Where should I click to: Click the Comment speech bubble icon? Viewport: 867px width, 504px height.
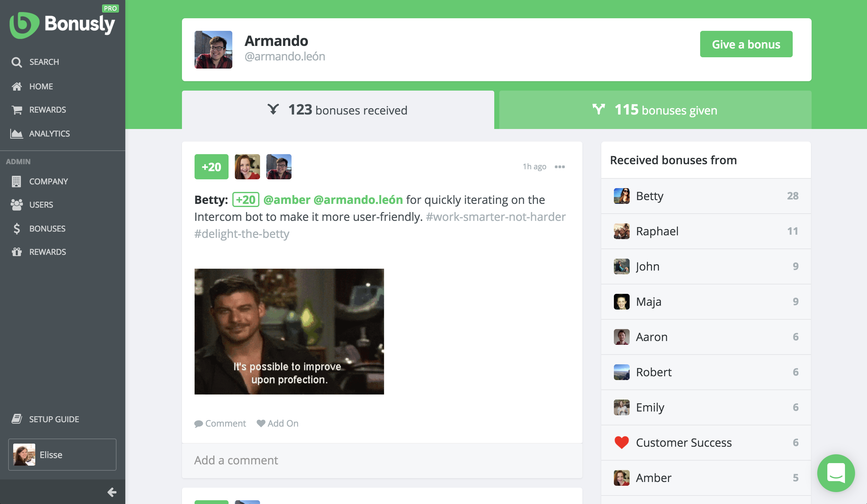[x=199, y=424]
